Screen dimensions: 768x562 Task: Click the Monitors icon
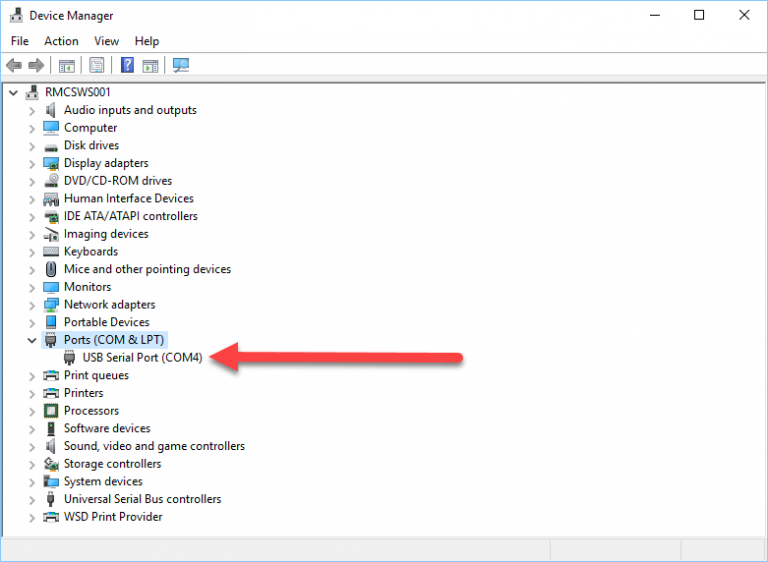pos(51,287)
